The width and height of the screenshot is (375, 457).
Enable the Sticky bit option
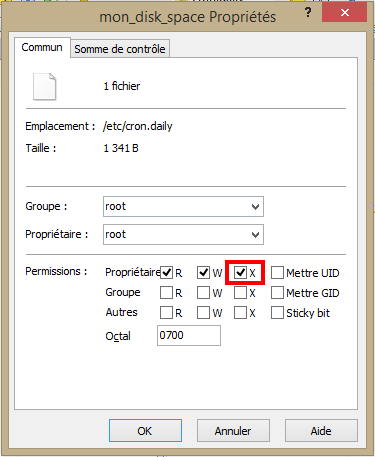click(277, 313)
